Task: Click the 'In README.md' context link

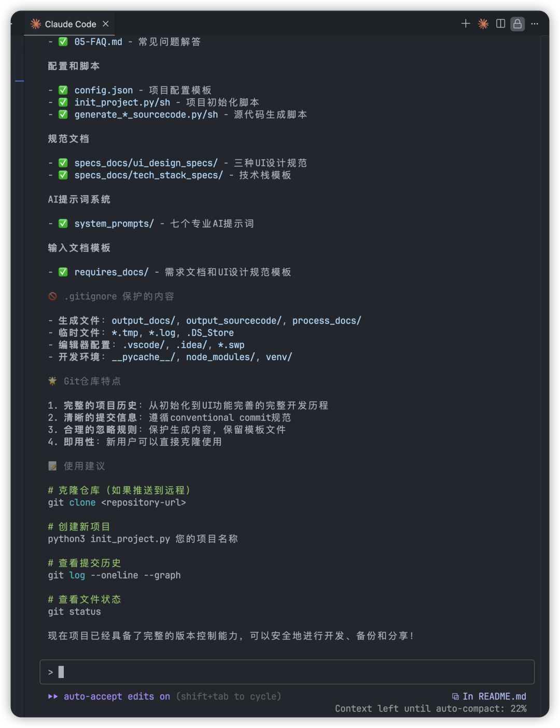Action: coord(494,696)
